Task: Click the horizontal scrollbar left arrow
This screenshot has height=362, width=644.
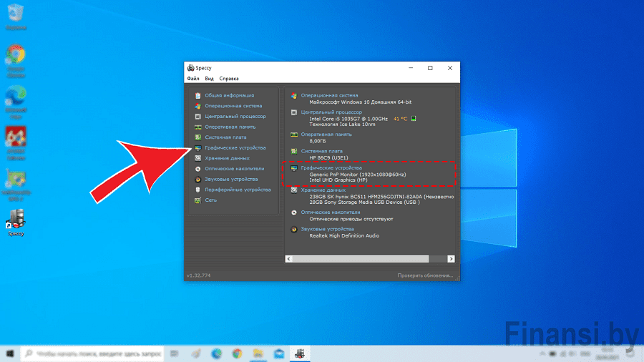Action: [289, 259]
